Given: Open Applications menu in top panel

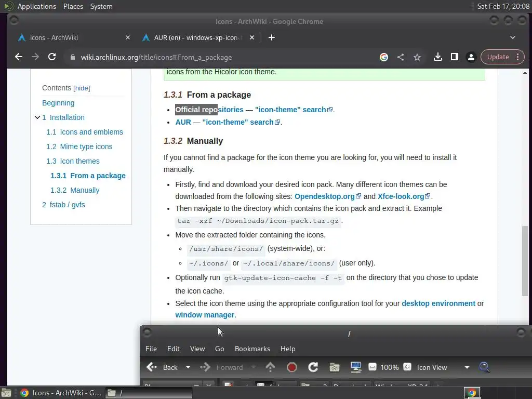Looking at the screenshot, I should tap(37, 6).
